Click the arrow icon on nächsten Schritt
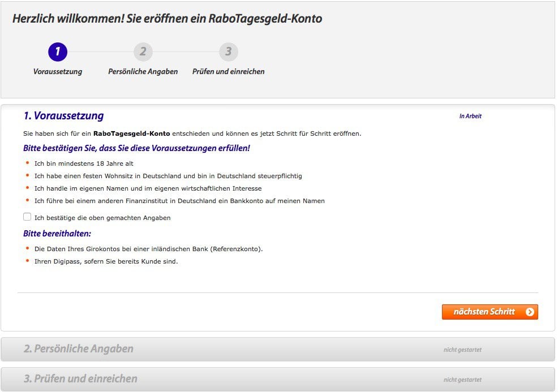 (x=530, y=312)
